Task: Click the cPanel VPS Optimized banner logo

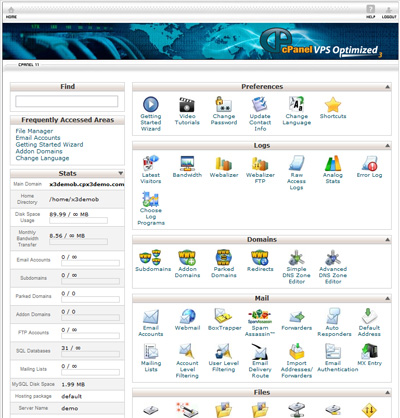Action: click(x=321, y=43)
